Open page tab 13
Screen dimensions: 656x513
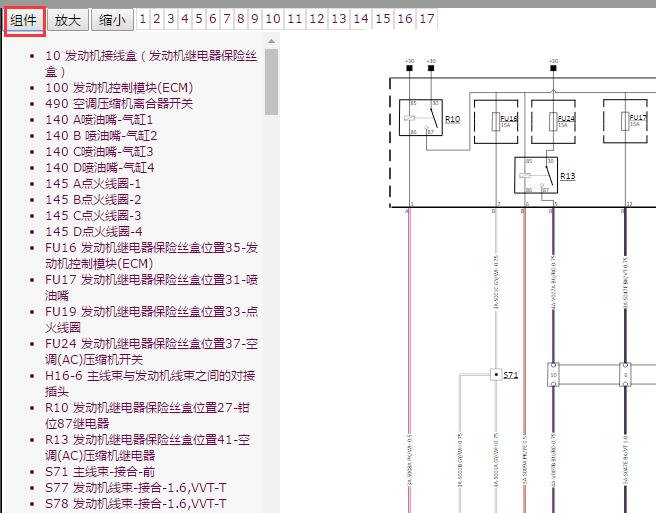tap(339, 19)
